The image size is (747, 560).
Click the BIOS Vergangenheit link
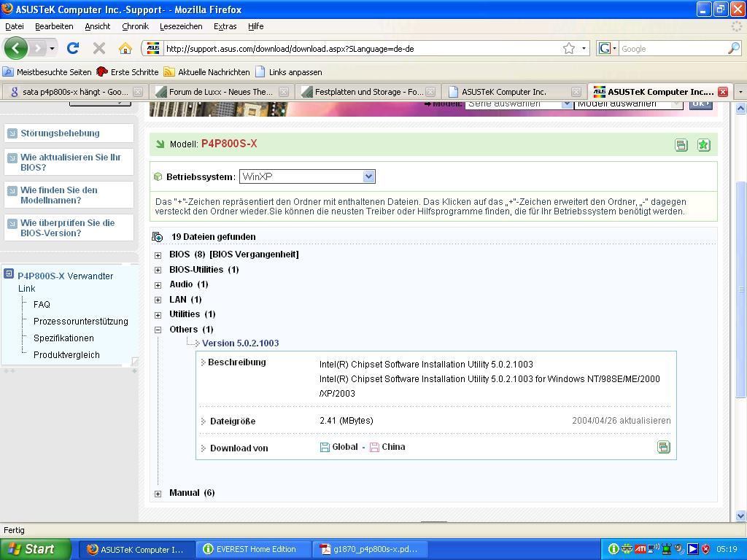click(x=254, y=254)
